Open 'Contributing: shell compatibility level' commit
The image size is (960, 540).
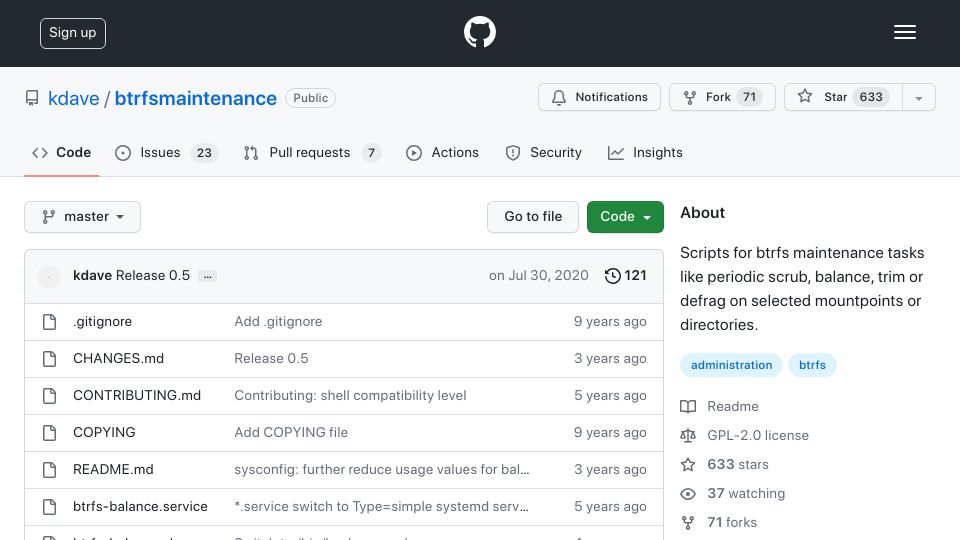point(350,396)
